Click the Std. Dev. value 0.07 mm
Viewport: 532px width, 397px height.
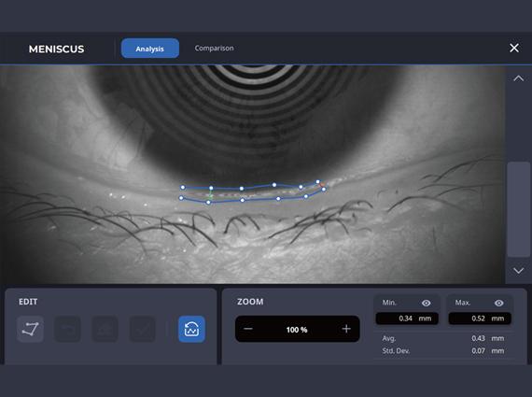[487, 350]
